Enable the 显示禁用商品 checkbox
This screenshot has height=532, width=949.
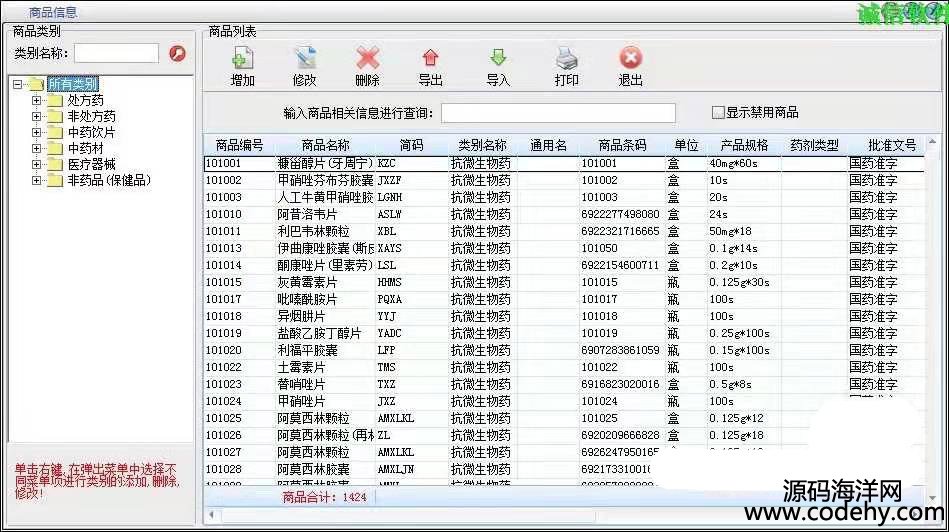[x=717, y=113]
